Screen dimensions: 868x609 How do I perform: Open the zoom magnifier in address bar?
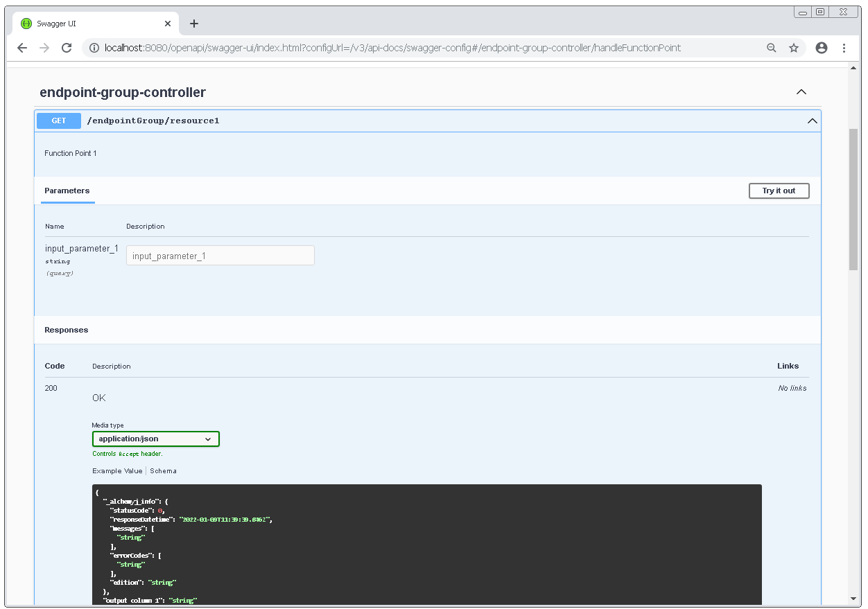(x=772, y=48)
